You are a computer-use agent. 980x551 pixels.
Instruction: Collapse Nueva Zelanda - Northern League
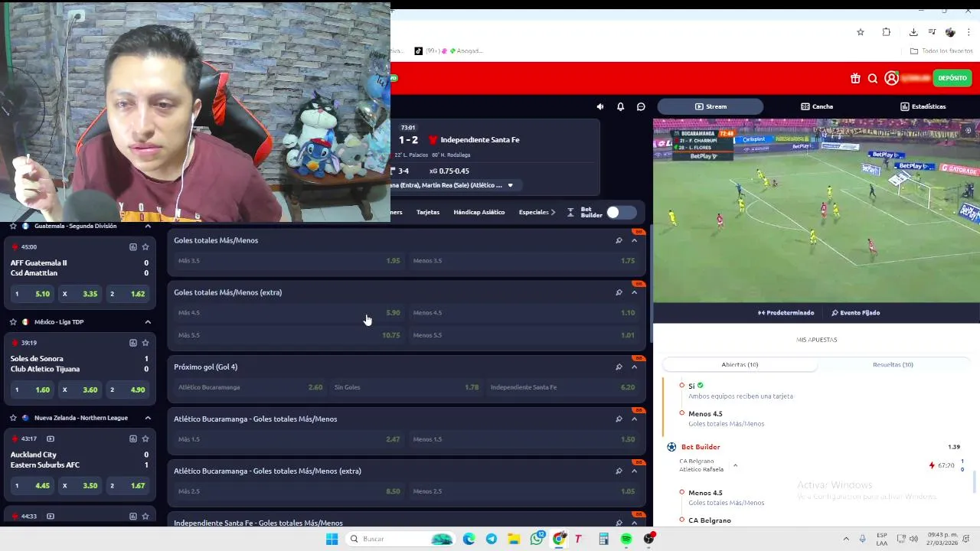click(x=148, y=418)
